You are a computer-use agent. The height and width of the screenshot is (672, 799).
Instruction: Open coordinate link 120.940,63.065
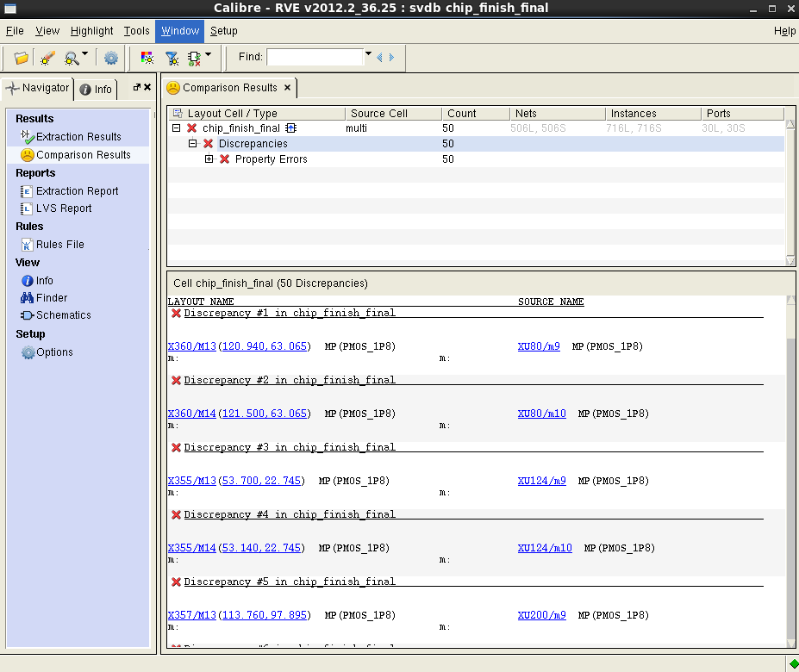265,346
